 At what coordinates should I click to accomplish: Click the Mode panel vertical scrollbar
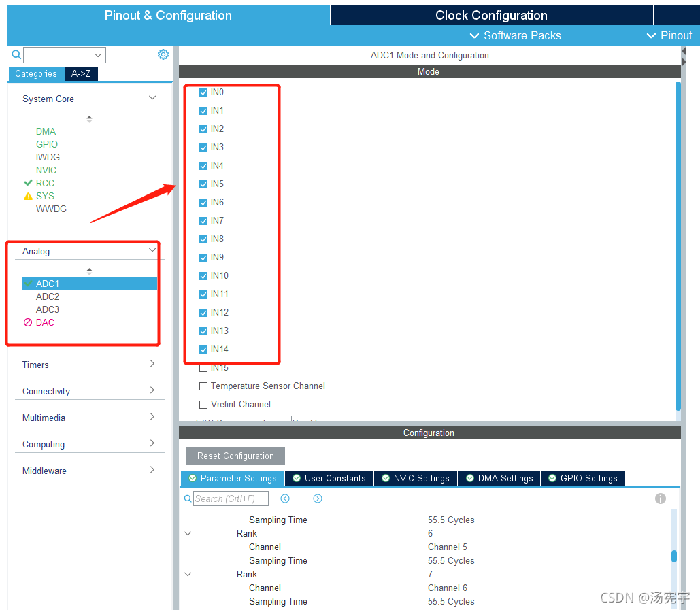pyautogui.click(x=678, y=246)
